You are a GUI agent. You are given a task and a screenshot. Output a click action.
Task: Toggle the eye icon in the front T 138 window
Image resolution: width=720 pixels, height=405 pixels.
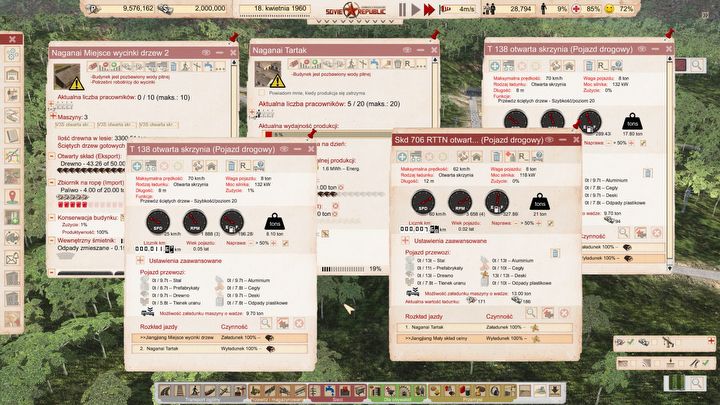pos(284,149)
